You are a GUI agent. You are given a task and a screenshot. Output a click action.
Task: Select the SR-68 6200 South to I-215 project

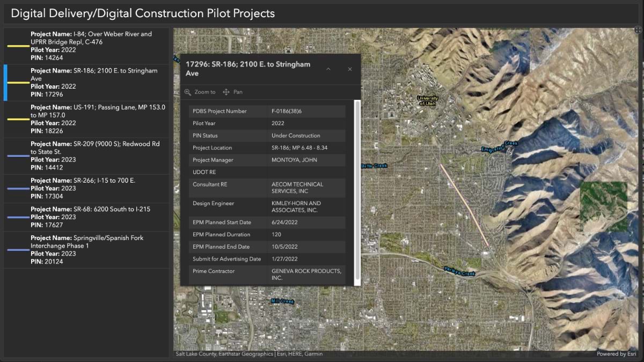click(86, 217)
